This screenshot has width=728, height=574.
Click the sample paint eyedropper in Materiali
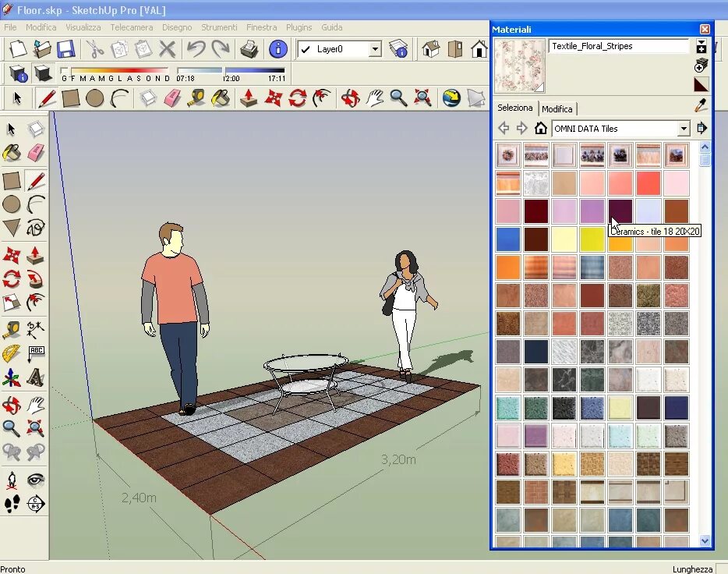pos(701,106)
